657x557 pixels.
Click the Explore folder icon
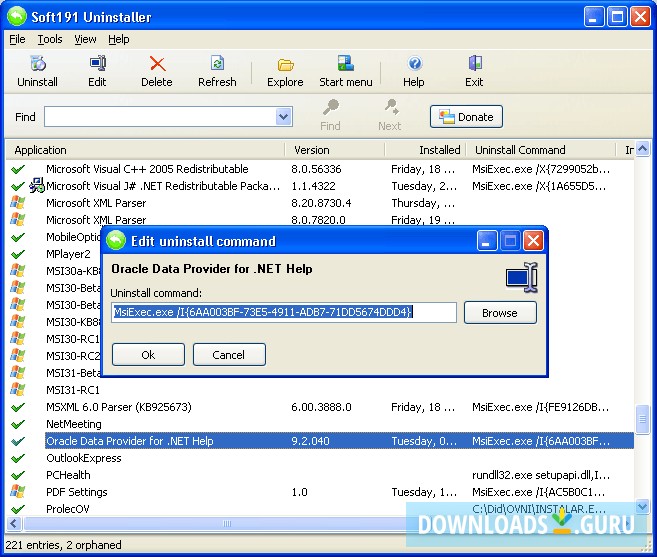pyautogui.click(x=285, y=65)
